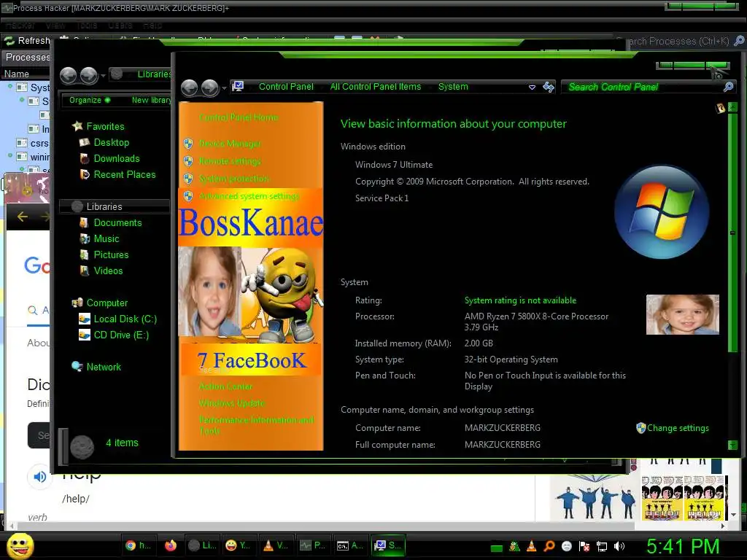Click Search Processes box in Process Hacker
The height and width of the screenshot is (560, 747).
point(678,41)
